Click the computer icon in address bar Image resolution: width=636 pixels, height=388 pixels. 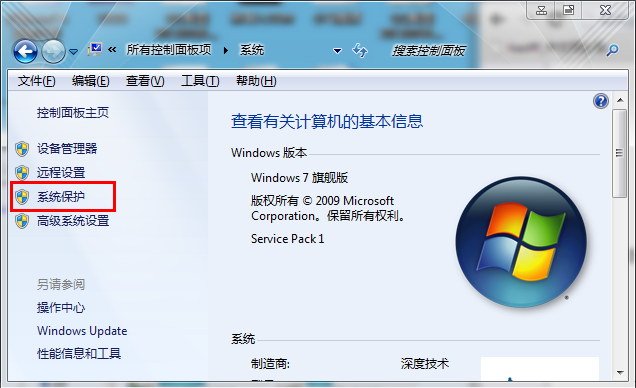click(95, 50)
